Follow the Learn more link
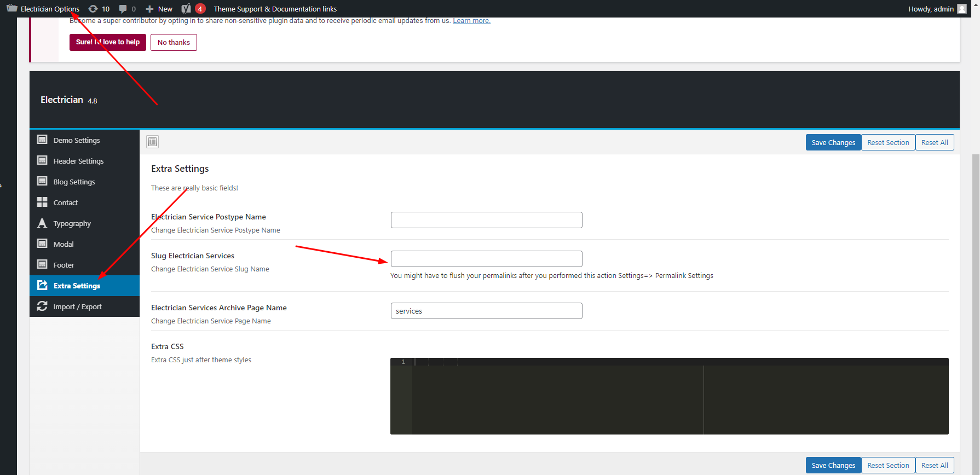Screen dimensions: 980x475 tap(471, 21)
